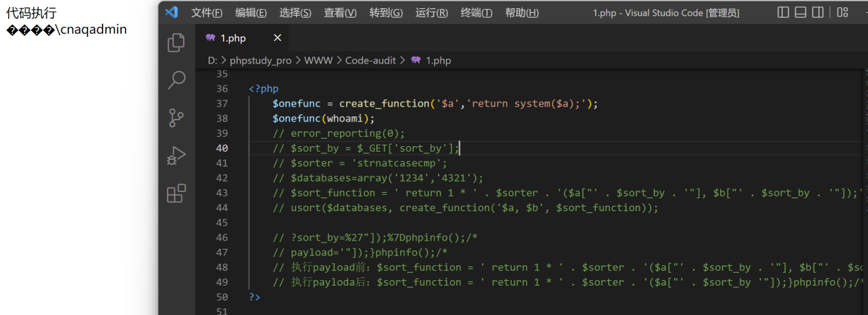The image size is (868, 315).
Task: Open the 查看(V) menu
Action: pyautogui.click(x=340, y=13)
